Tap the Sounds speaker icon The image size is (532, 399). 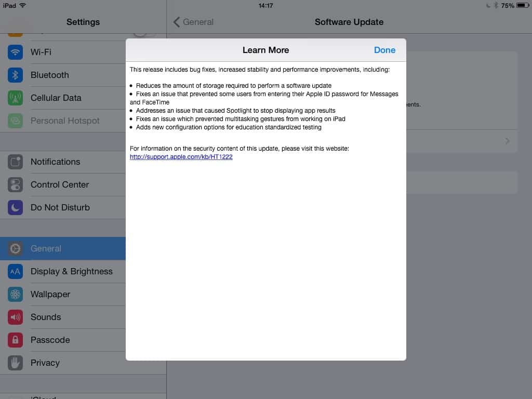click(15, 317)
